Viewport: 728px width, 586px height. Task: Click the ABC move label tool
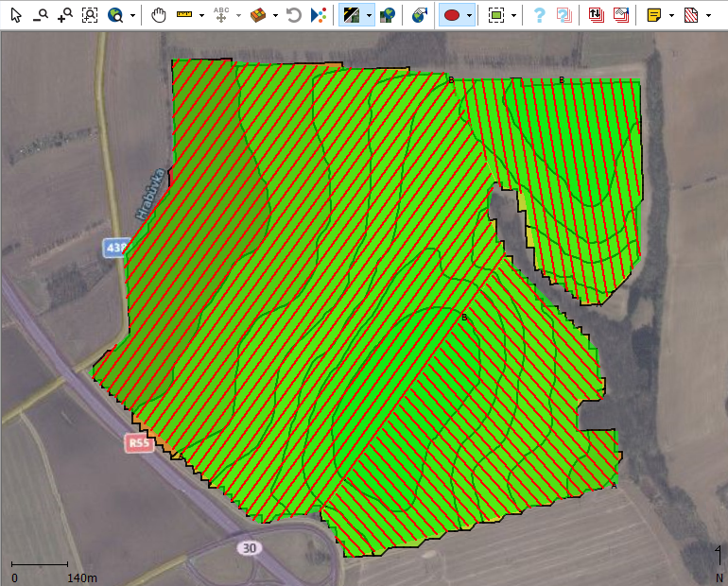coord(221,15)
